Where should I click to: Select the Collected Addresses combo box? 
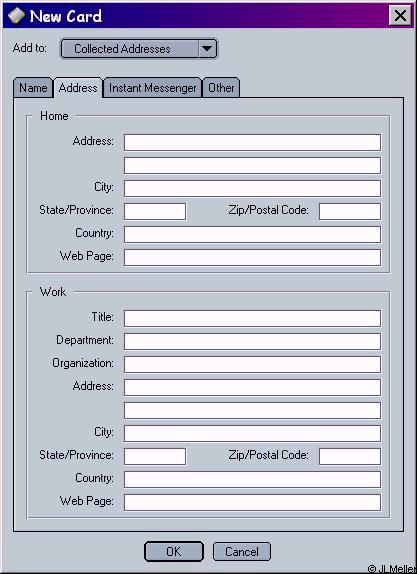[139, 49]
